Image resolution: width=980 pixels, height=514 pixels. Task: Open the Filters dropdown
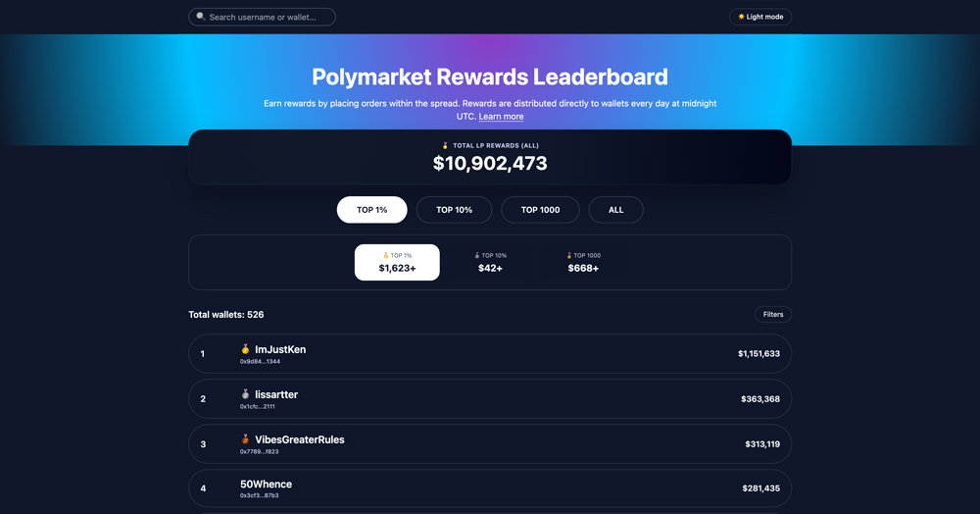[773, 315]
